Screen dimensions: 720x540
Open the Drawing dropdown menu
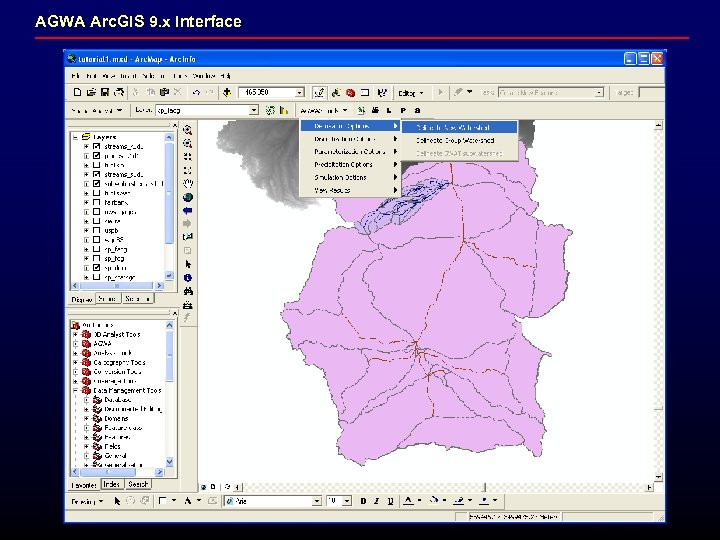(x=87, y=501)
